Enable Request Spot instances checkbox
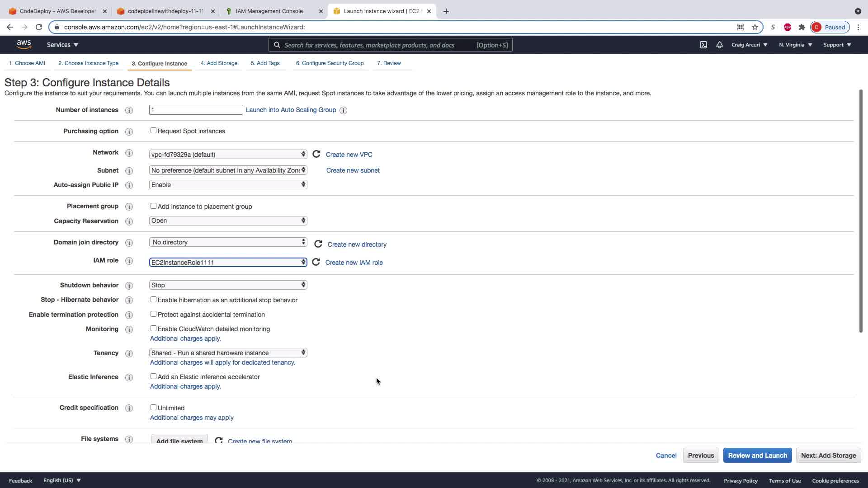Viewport: 868px width, 488px height. (153, 131)
